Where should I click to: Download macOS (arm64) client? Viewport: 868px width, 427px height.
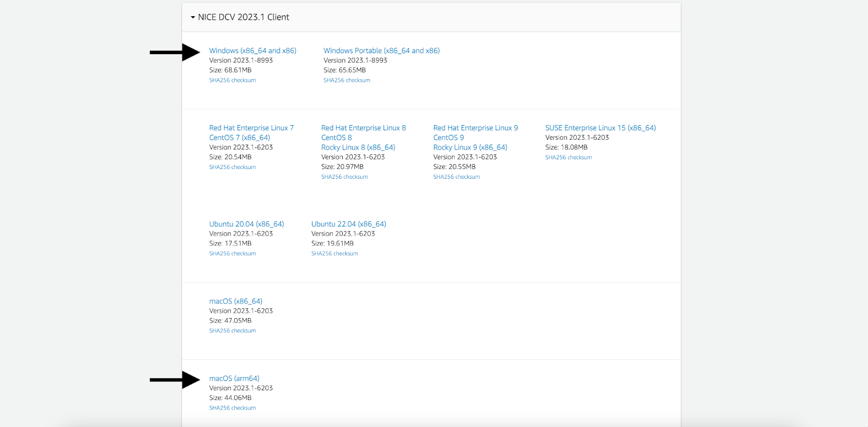(x=234, y=379)
